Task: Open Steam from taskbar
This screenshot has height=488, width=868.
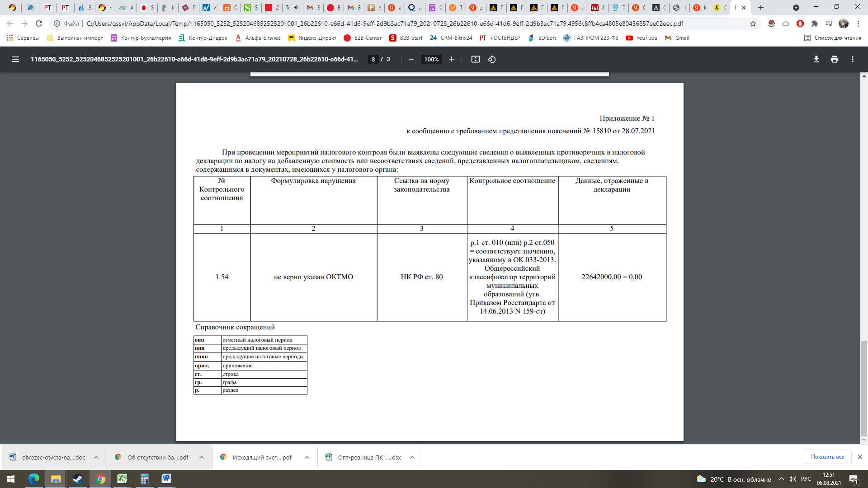Action: pyautogui.click(x=78, y=479)
